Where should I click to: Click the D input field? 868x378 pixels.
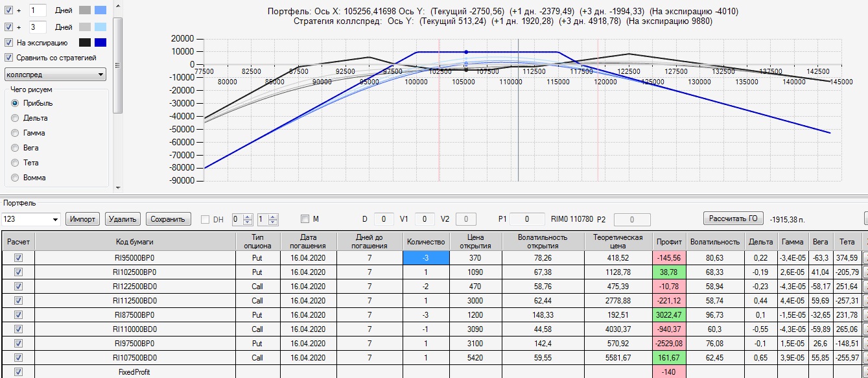pyautogui.click(x=383, y=219)
